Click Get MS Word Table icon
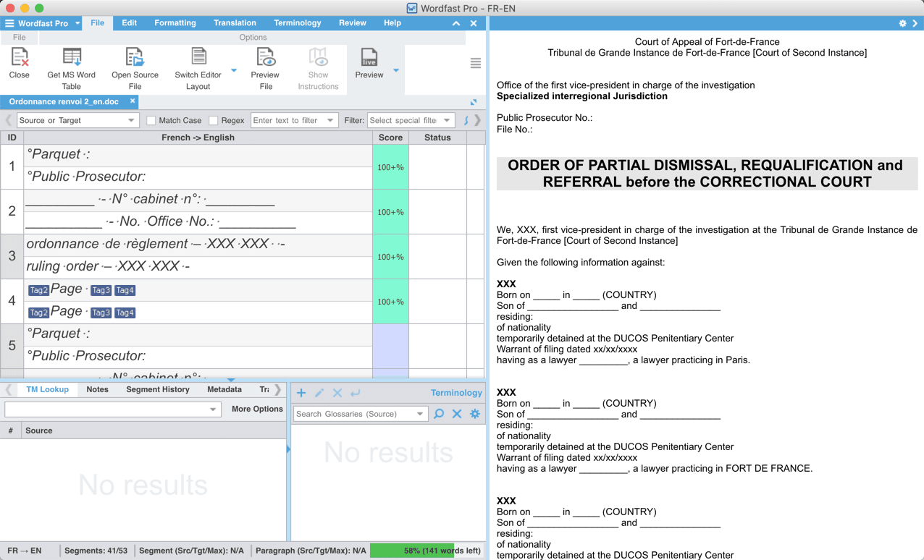Viewport: 924px width, 560px height. tap(72, 58)
